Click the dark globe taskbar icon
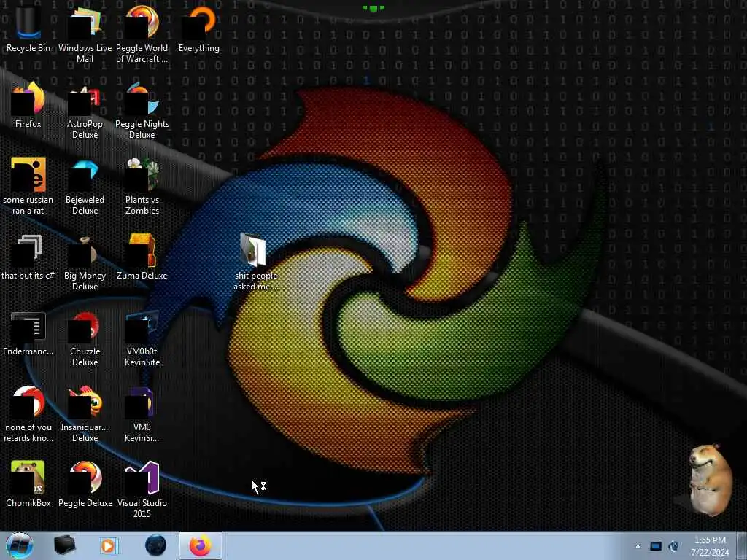Viewport: 747px width, 560px height. pos(155,545)
